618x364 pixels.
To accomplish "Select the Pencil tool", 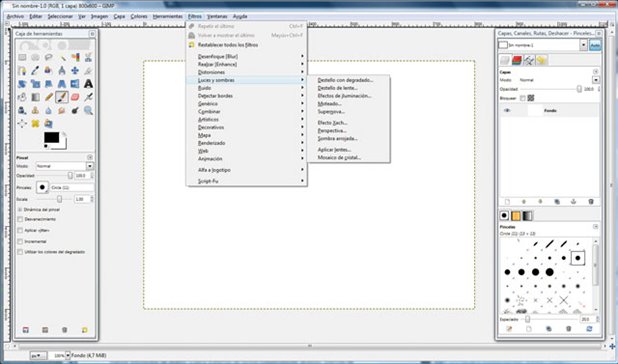I will (48, 97).
